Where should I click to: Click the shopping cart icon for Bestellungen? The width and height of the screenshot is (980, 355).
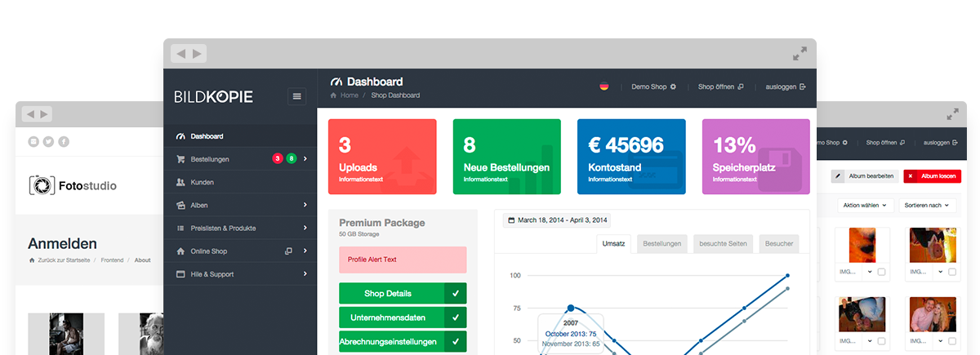click(180, 159)
